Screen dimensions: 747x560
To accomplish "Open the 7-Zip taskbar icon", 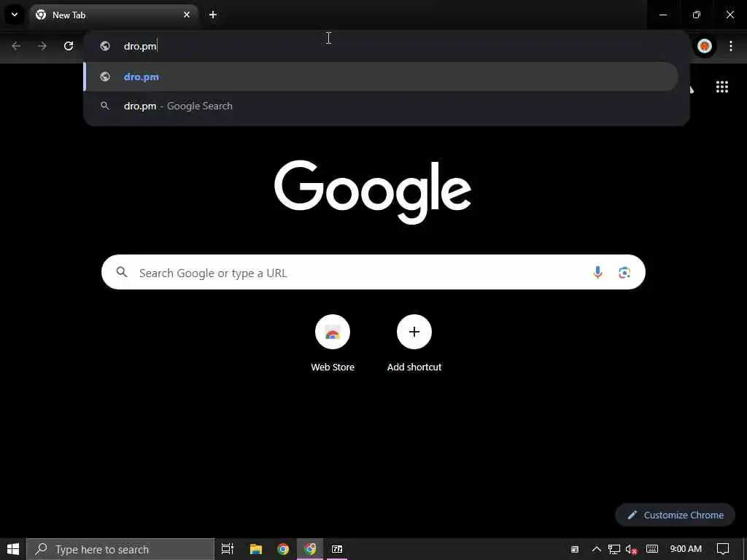I will 337,549.
